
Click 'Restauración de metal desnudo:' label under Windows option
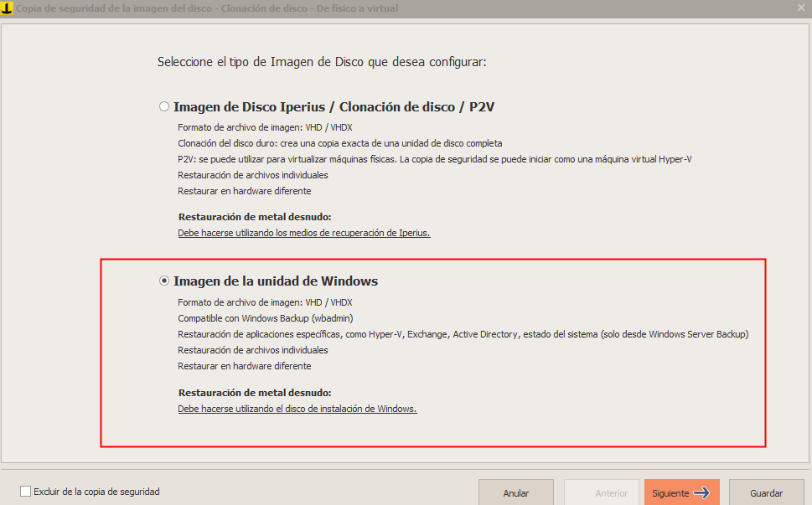(255, 393)
